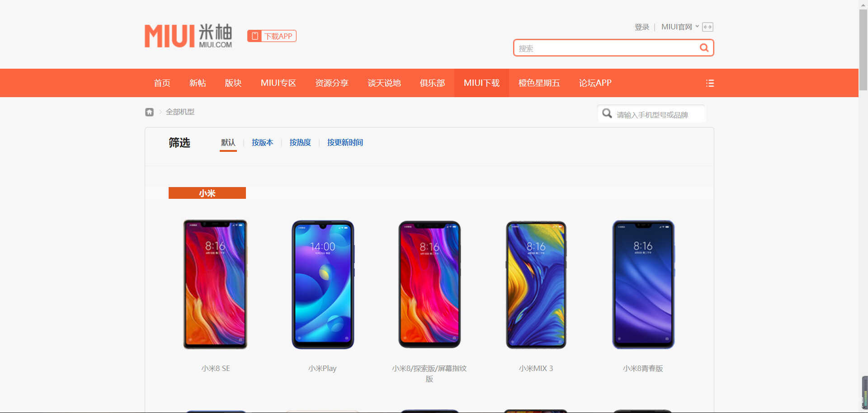Open the MIUI下载 navigation tab
This screenshot has height=413, width=868.
coord(481,83)
